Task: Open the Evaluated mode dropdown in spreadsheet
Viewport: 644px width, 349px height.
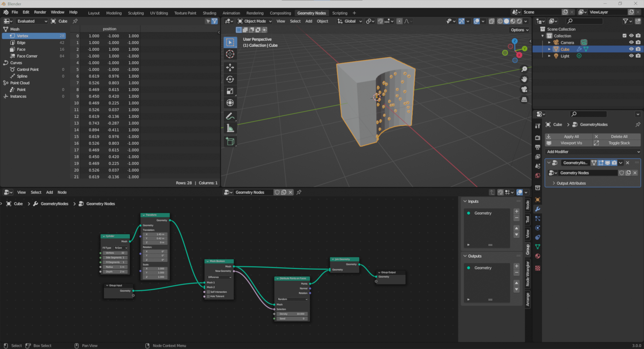Action: pos(32,21)
